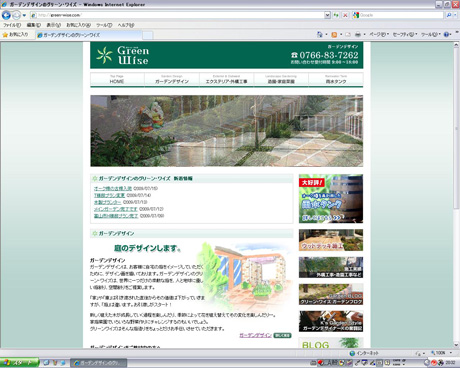The image size is (460, 368).
Task: Click the Read Mail envelope icon
Action: pyautogui.click(x=348, y=34)
